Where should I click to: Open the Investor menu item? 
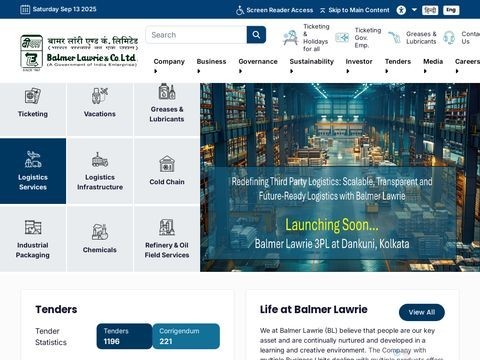pyautogui.click(x=359, y=62)
